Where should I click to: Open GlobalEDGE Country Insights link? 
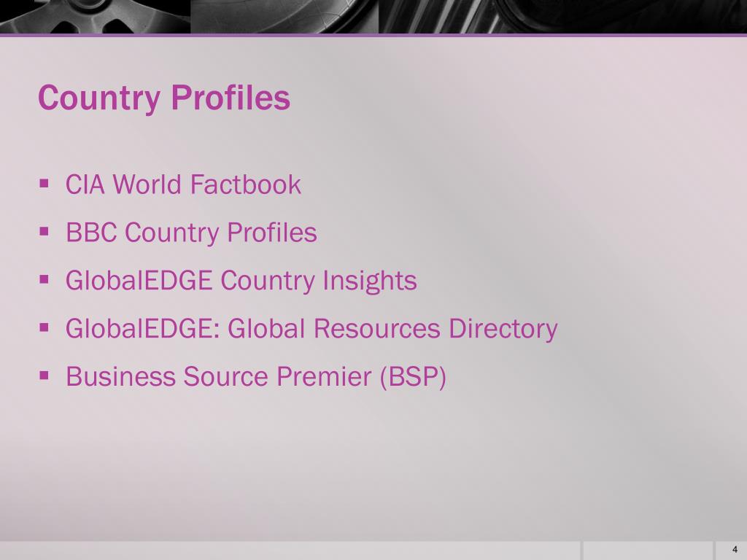tap(241, 281)
